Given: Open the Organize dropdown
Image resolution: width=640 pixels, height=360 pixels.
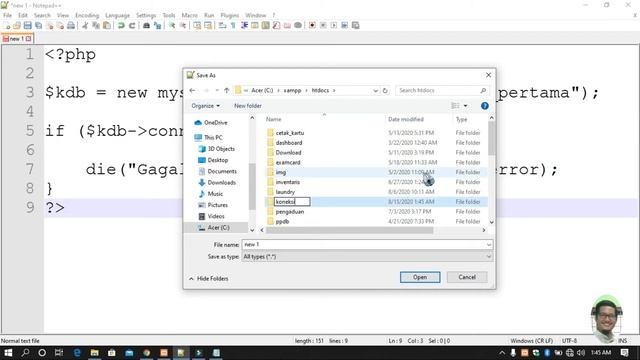Looking at the screenshot, I should pyautogui.click(x=206, y=106).
